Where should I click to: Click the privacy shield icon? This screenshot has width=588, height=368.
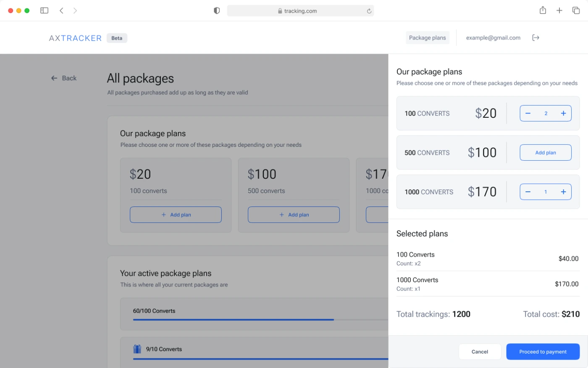pyautogui.click(x=217, y=11)
